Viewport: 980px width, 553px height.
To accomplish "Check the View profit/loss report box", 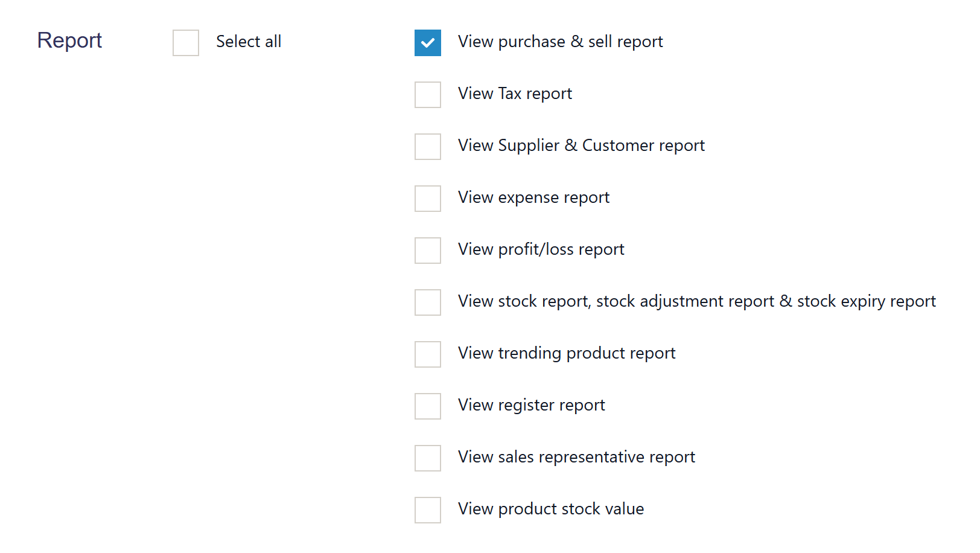I will (x=428, y=251).
